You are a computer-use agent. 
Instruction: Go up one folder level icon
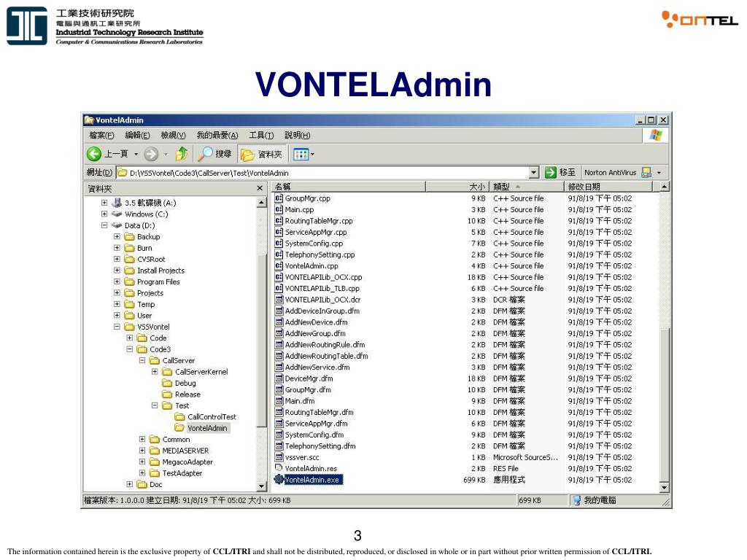click(182, 154)
